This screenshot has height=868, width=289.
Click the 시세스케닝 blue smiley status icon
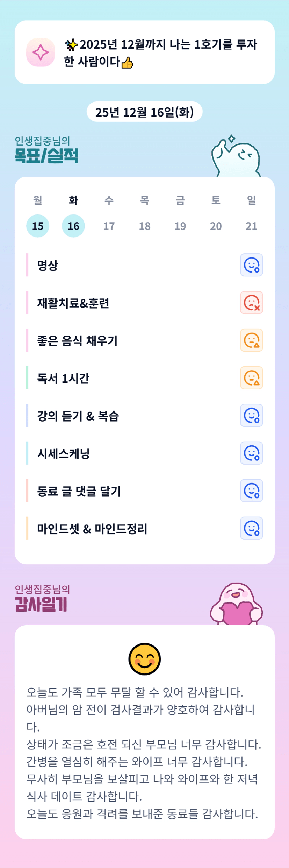pos(251,453)
